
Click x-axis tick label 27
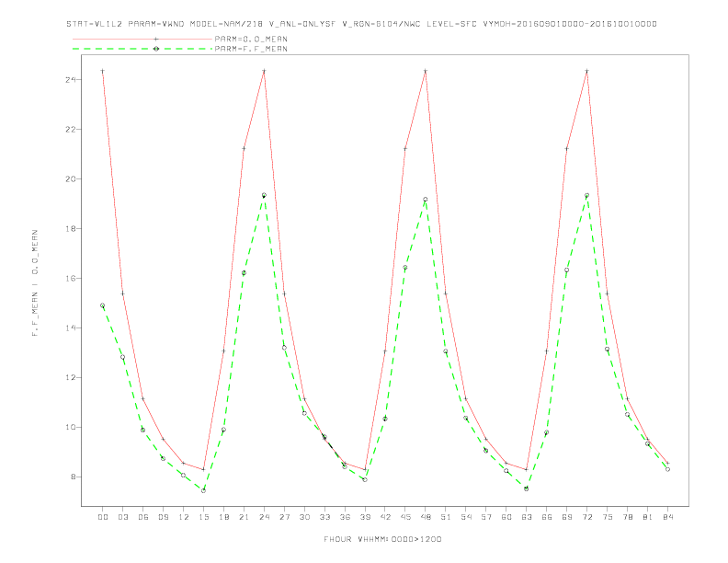point(284,517)
